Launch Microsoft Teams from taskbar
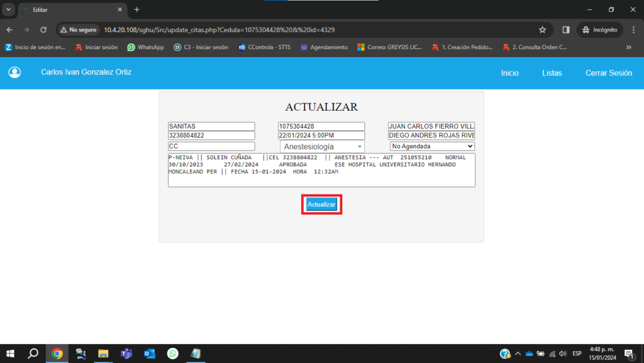 pos(126,354)
